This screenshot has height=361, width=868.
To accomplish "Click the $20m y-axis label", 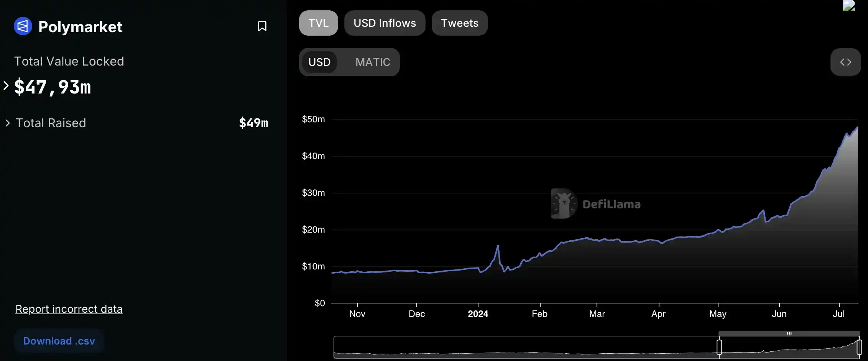I will [x=313, y=230].
